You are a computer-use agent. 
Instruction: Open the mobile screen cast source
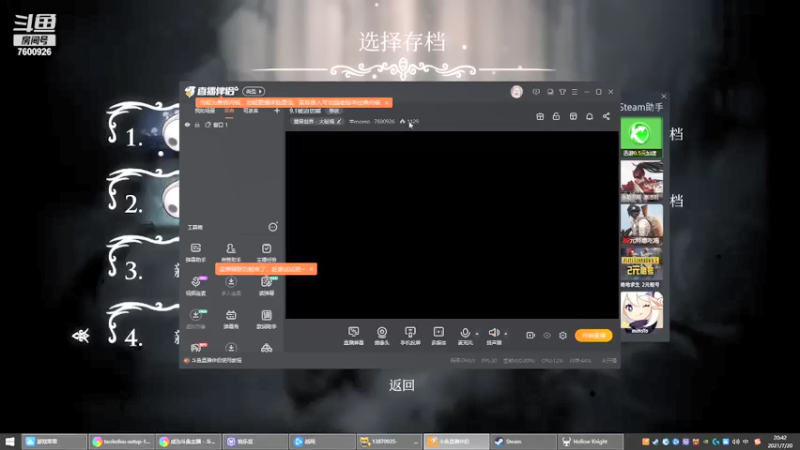(410, 336)
